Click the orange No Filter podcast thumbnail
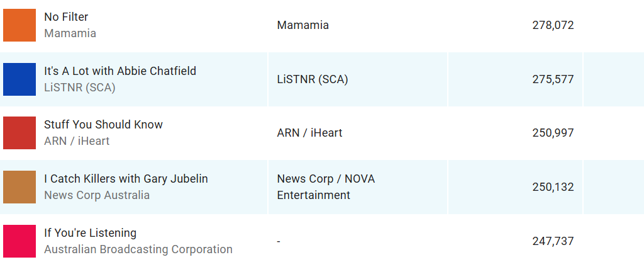This screenshot has height=262, width=644. coord(19,25)
